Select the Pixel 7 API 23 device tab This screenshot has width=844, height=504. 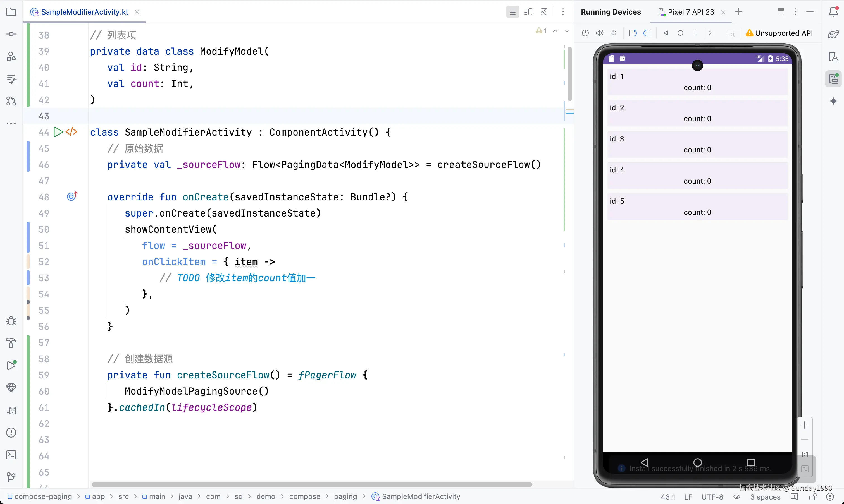tap(690, 12)
